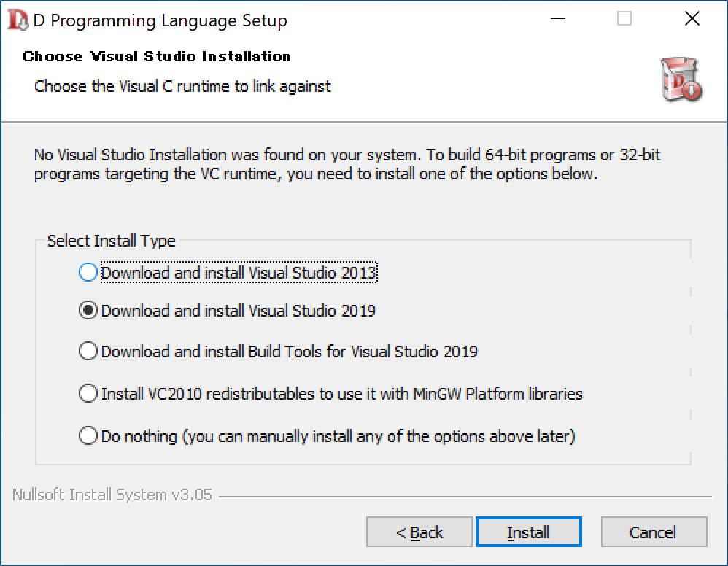Click the Choose Visual Studio Installation heading

(x=157, y=57)
